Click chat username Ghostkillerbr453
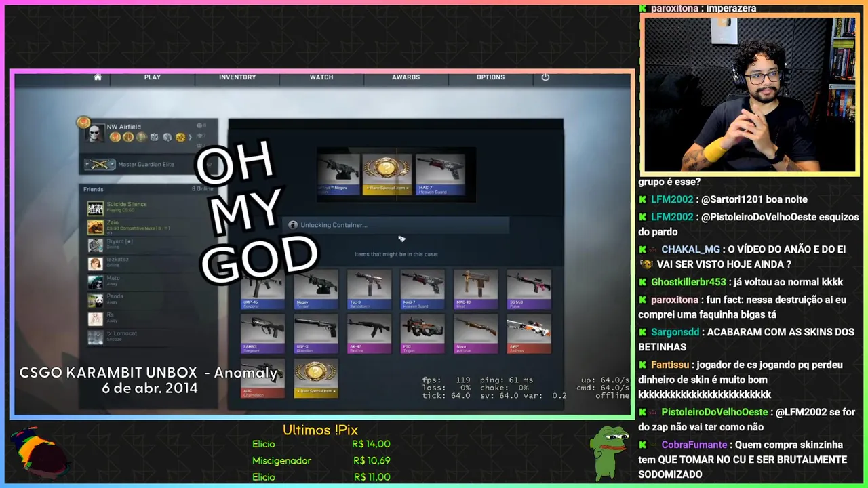Screen dimensions: 868x488 [x=688, y=282]
